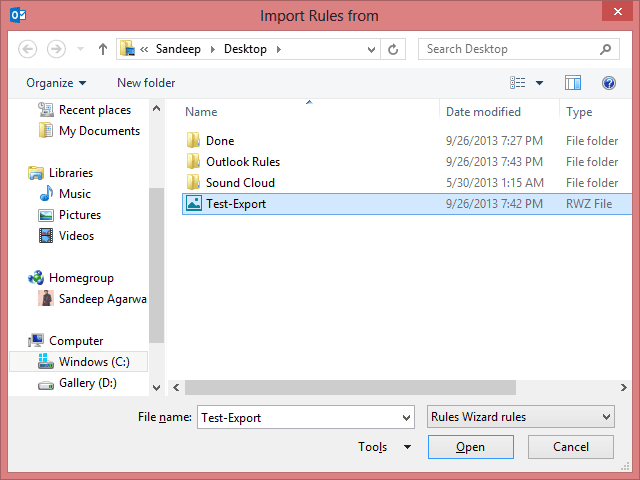640x480 pixels.
Task: Open the File name dropdown arrow
Action: (x=407, y=417)
